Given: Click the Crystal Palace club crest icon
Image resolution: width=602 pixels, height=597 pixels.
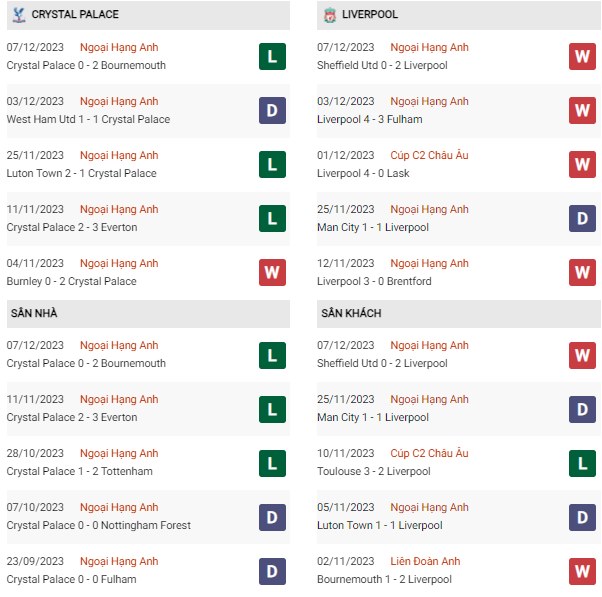Looking at the screenshot, I should [18, 15].
